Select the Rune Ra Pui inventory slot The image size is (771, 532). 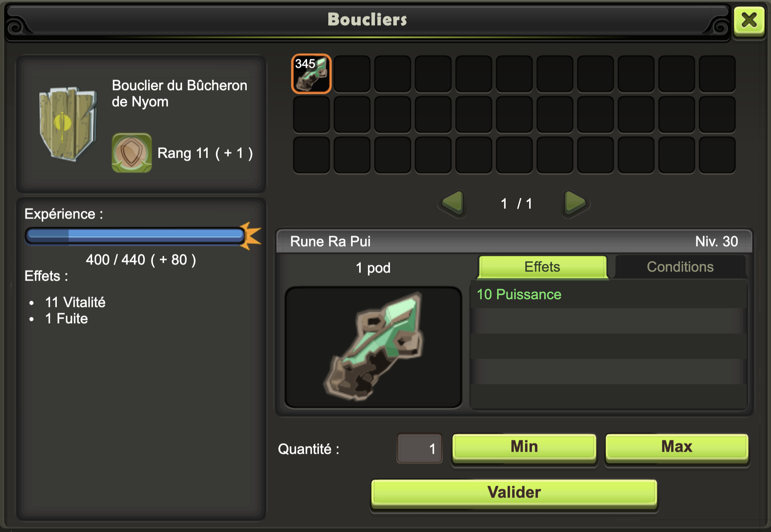311,74
